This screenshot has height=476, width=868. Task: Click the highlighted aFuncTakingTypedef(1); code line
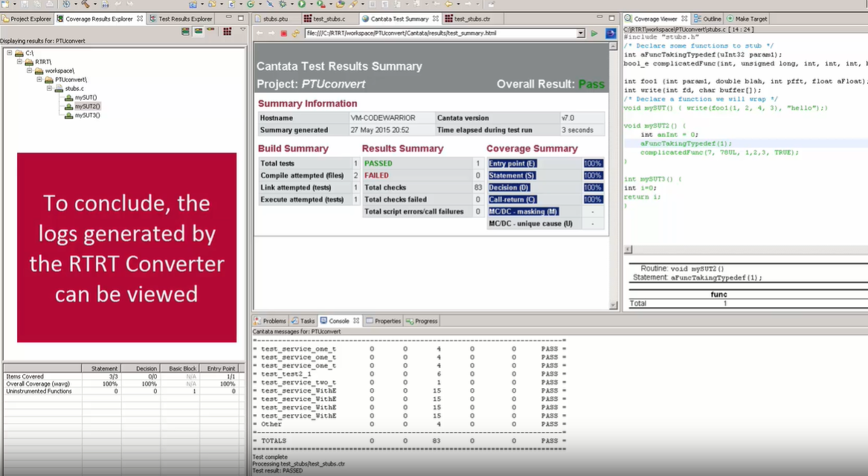(x=686, y=144)
